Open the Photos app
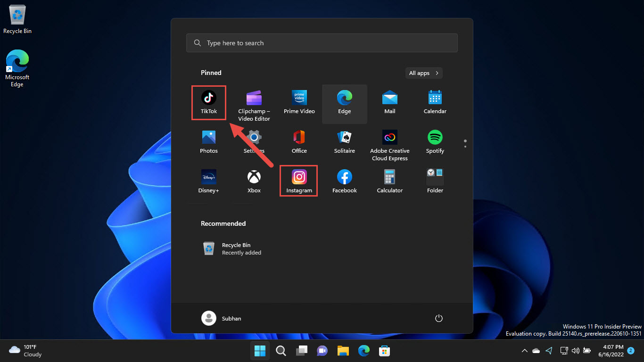The height and width of the screenshot is (362, 644). 208,142
